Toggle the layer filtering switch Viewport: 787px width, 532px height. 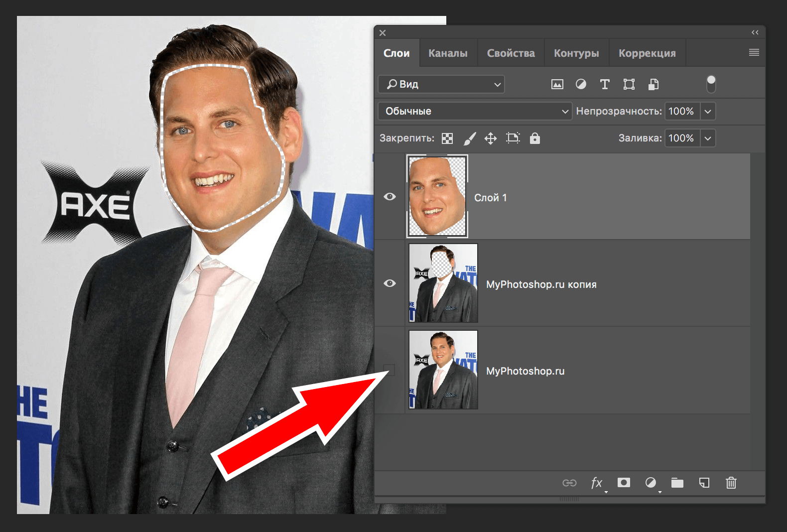click(x=711, y=84)
